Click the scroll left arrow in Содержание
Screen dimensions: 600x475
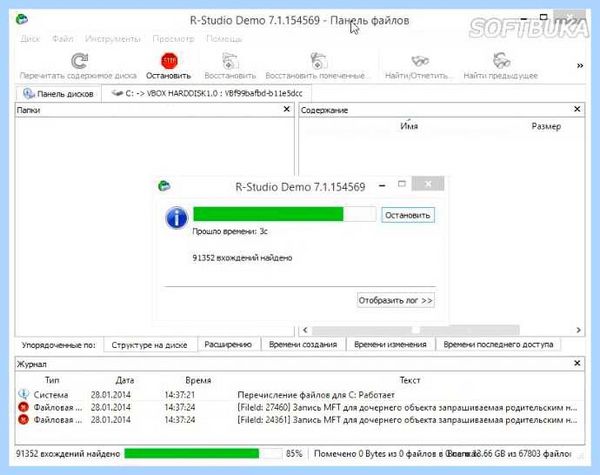(305, 330)
